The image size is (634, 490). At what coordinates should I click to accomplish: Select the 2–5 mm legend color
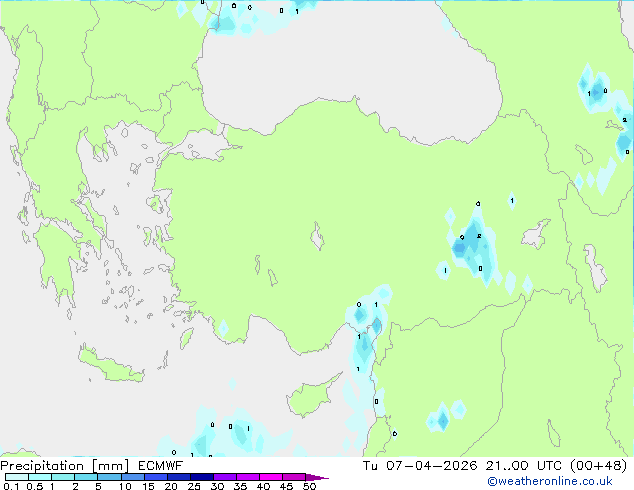(x=86, y=477)
